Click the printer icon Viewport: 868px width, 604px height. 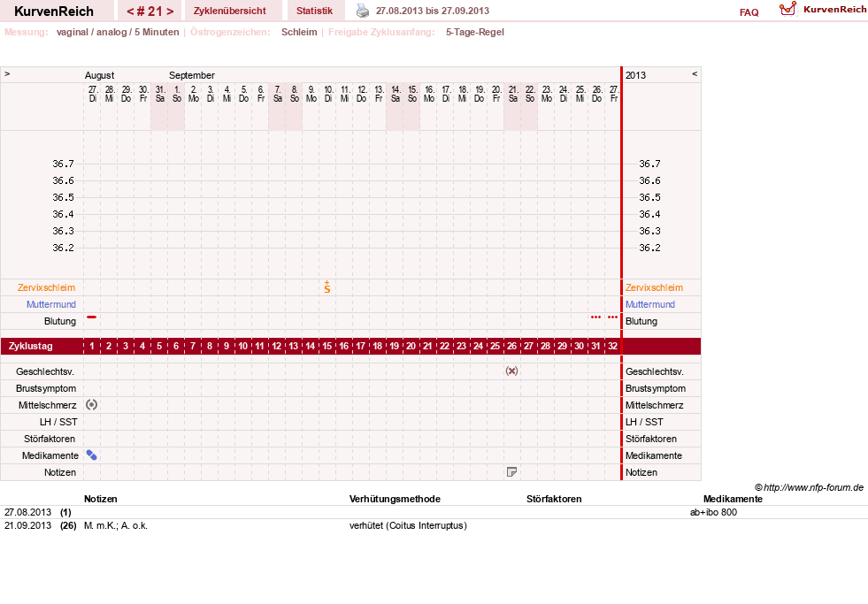click(x=362, y=11)
